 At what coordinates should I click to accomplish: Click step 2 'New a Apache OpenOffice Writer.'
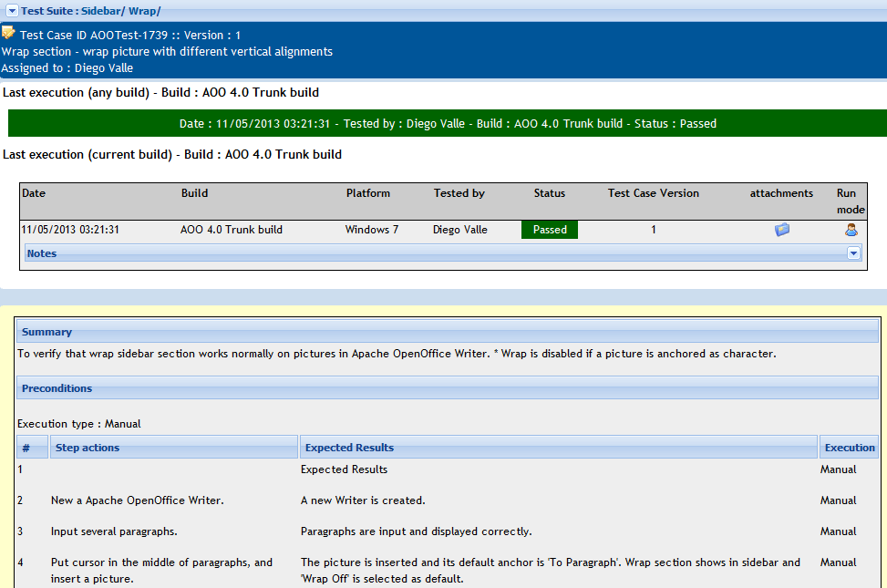[138, 500]
